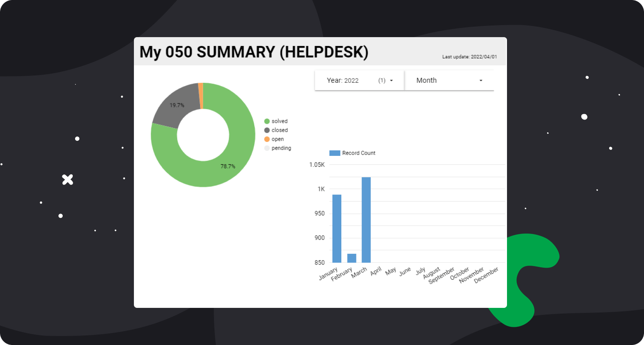The width and height of the screenshot is (644, 345).
Task: Click the Month dropdown arrow
Action: click(481, 80)
